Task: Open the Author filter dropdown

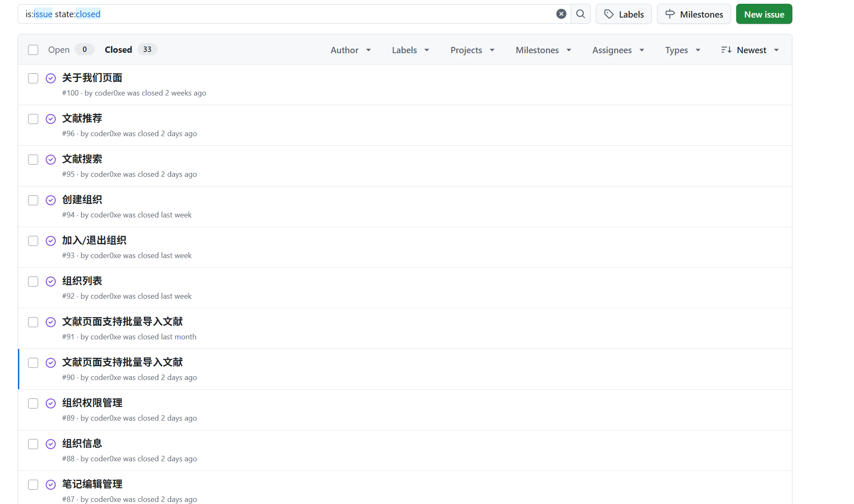Action: pyautogui.click(x=350, y=50)
